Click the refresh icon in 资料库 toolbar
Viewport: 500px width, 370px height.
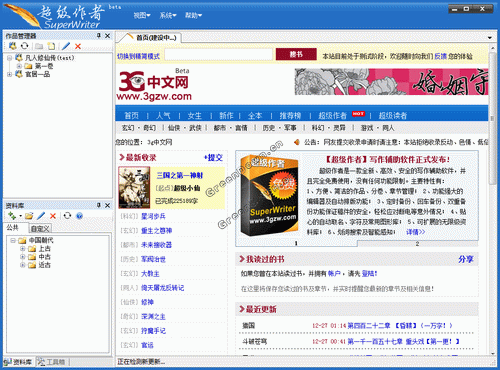[x=68, y=216]
